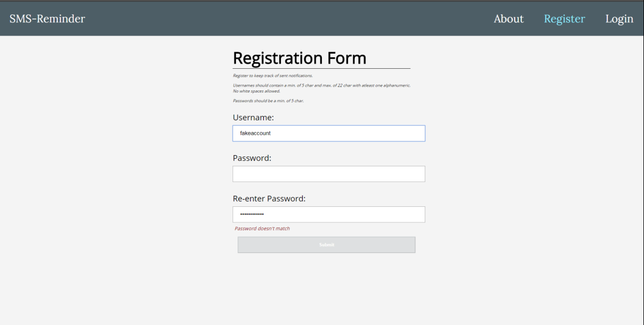Focus the empty Password field
The width and height of the screenshot is (644, 325).
[x=329, y=174]
